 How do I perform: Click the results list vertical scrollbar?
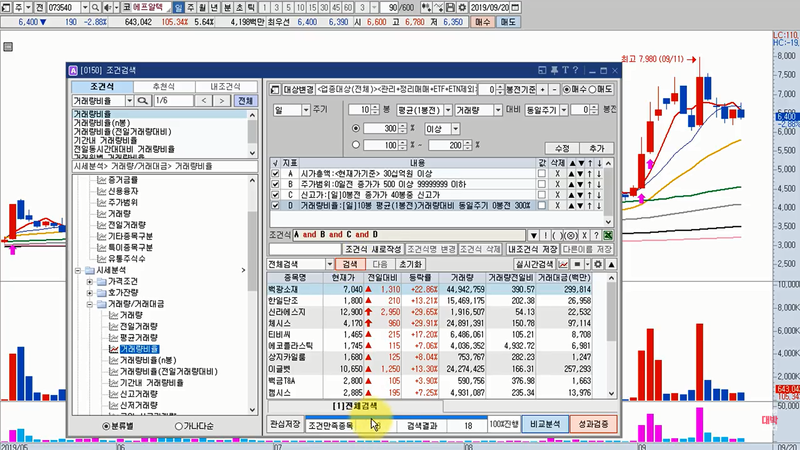[x=611, y=335]
